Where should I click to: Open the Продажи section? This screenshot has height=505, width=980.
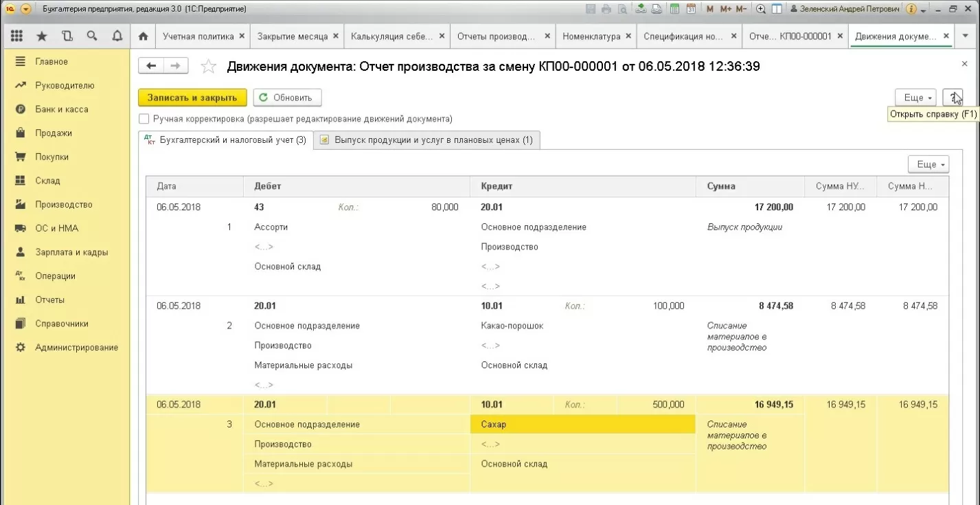(54, 133)
